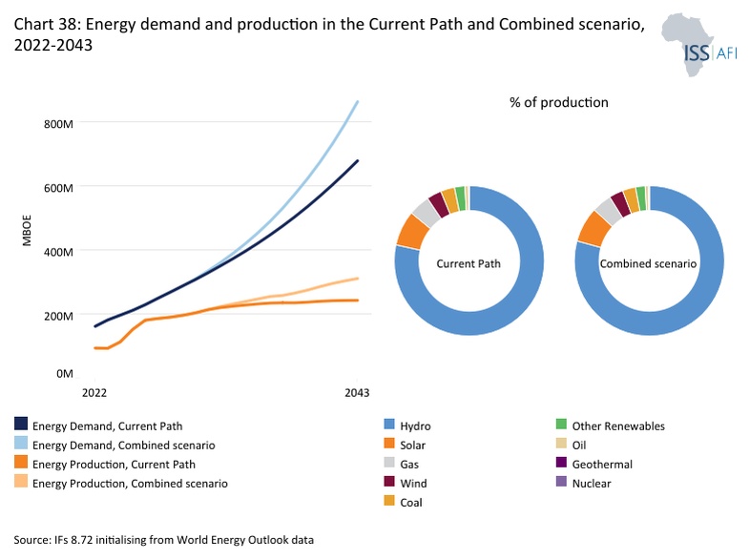Click the light blue demand line endpoint at 2043
The image size is (750, 560).
click(x=357, y=102)
